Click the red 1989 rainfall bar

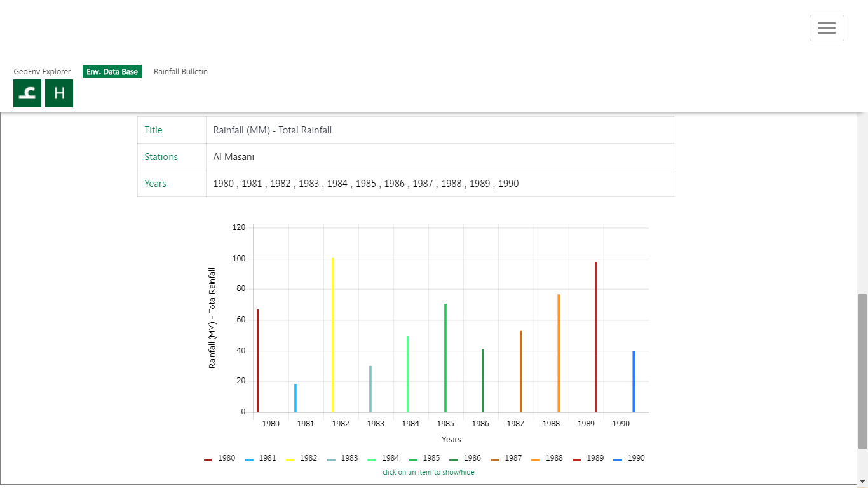click(x=596, y=337)
